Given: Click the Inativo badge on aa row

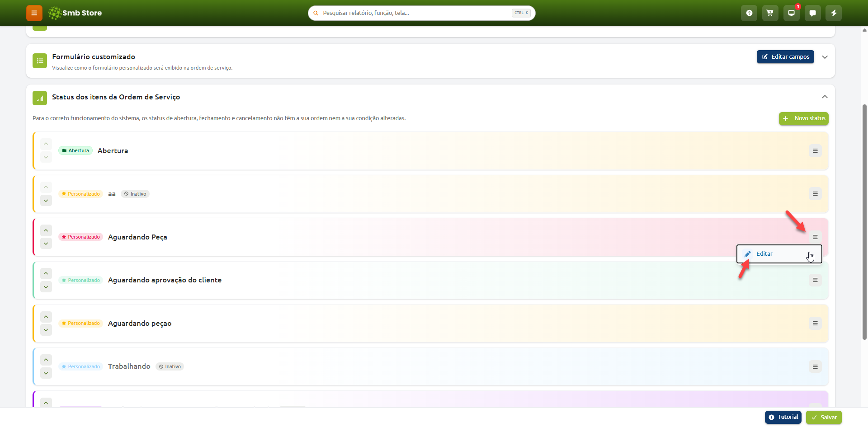Looking at the screenshot, I should (x=135, y=194).
